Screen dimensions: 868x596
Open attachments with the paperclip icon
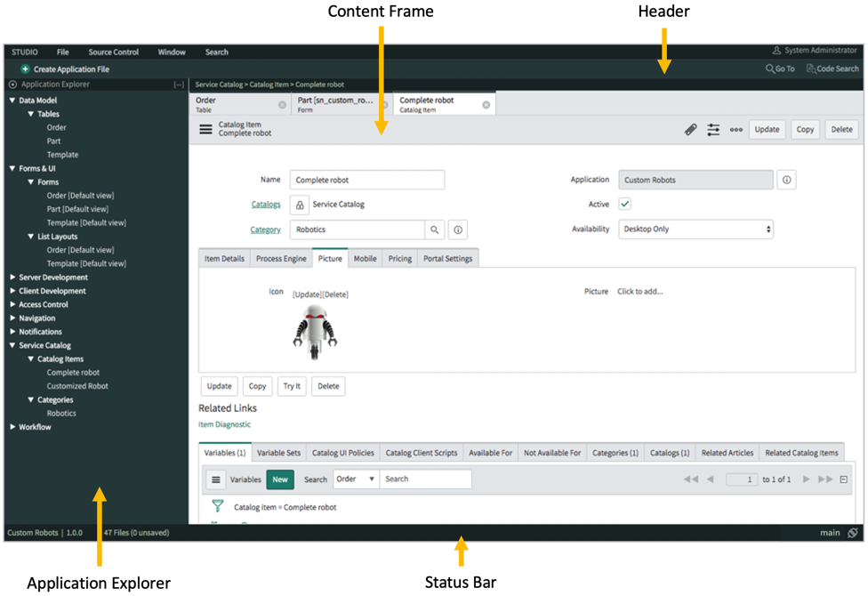click(x=691, y=129)
